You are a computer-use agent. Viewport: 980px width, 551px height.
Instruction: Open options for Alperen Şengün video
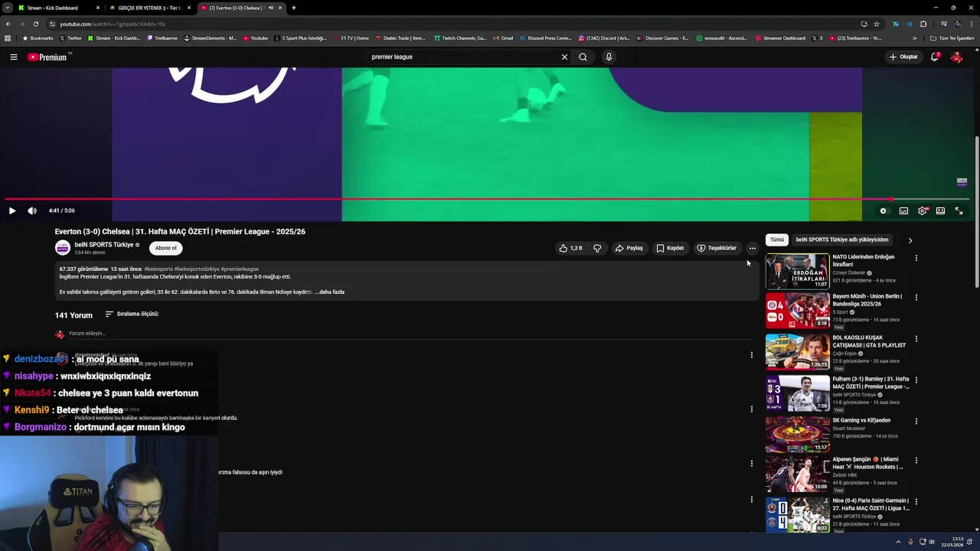(916, 461)
